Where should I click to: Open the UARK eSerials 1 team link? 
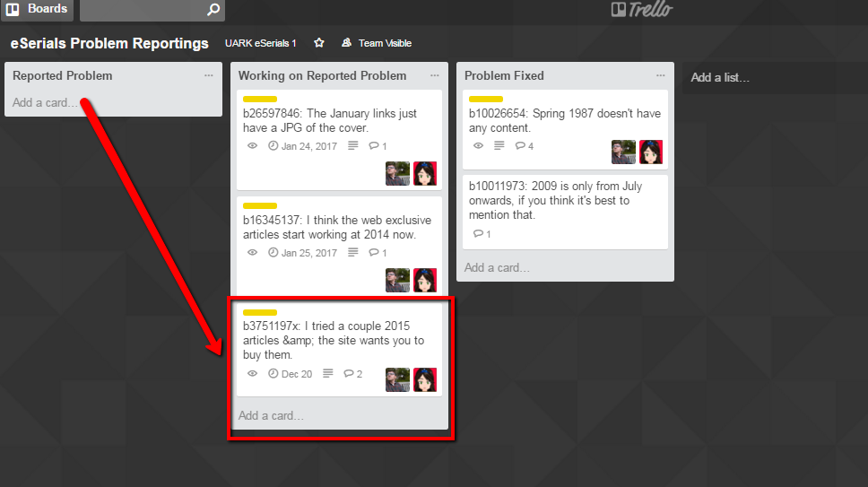(260, 43)
